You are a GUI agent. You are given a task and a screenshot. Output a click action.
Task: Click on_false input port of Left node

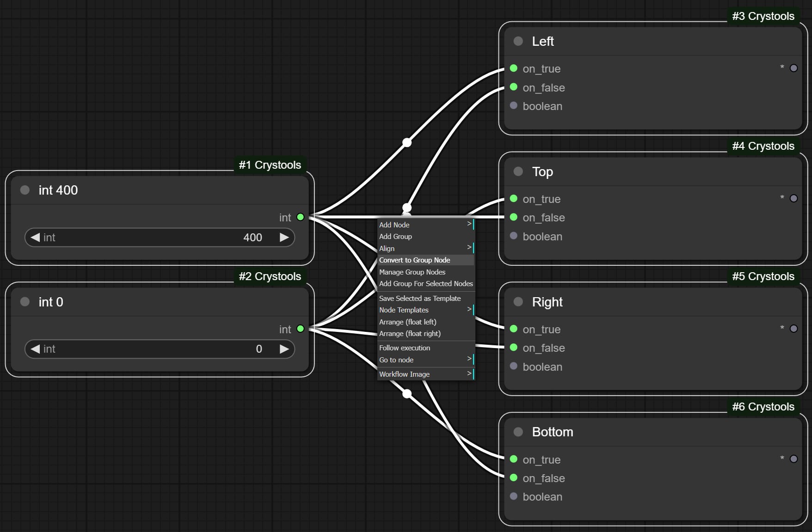click(513, 87)
